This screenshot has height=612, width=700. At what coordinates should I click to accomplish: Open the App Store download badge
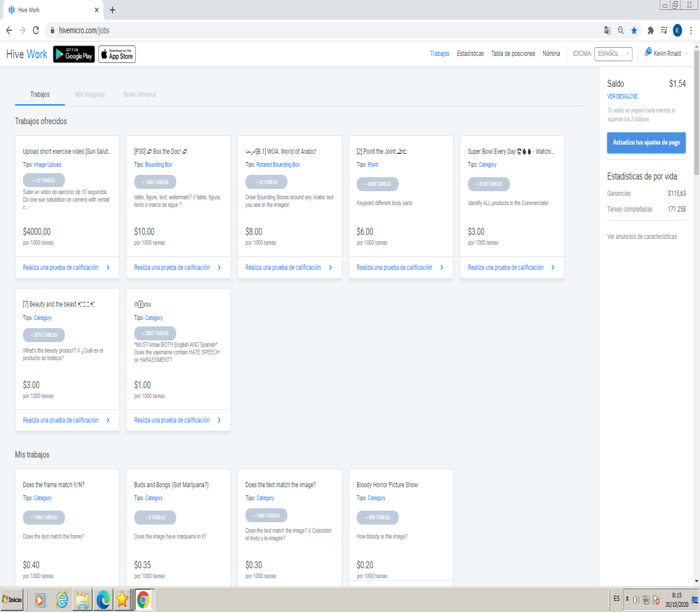pyautogui.click(x=117, y=54)
